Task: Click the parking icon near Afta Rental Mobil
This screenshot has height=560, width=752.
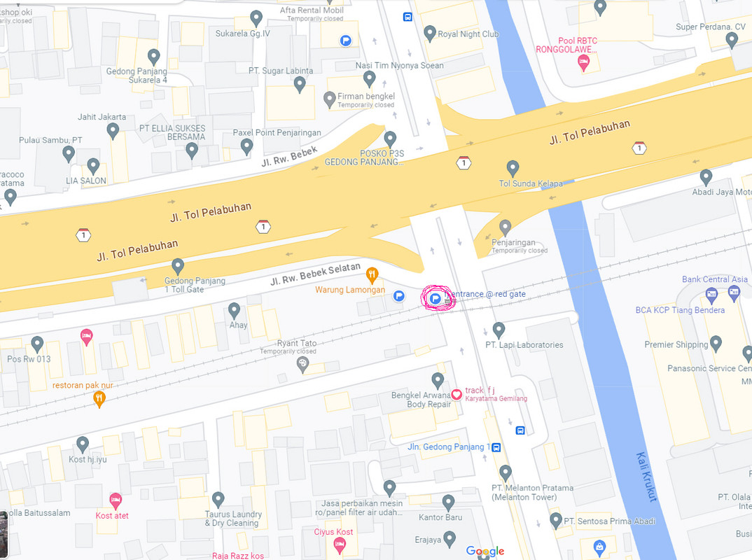Action: (345, 41)
